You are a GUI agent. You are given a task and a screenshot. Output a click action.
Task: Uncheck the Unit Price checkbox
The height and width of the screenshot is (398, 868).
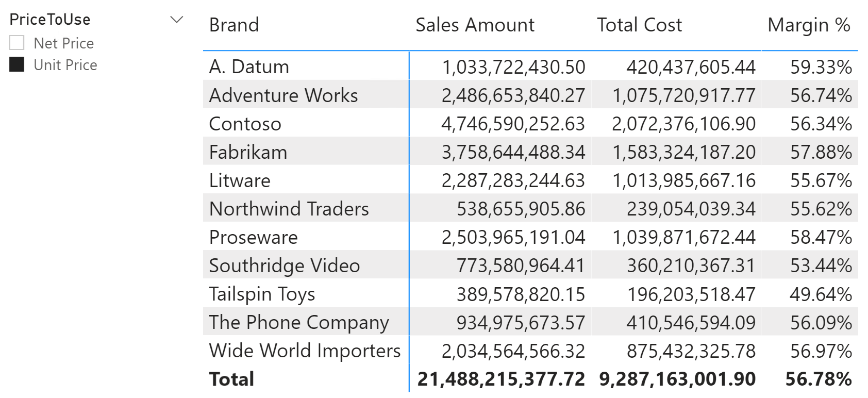point(17,65)
